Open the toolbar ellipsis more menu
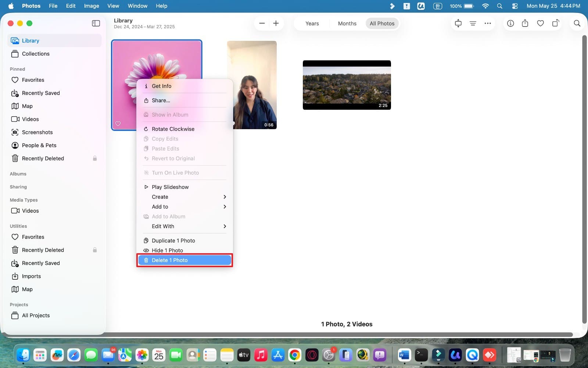 [488, 23]
